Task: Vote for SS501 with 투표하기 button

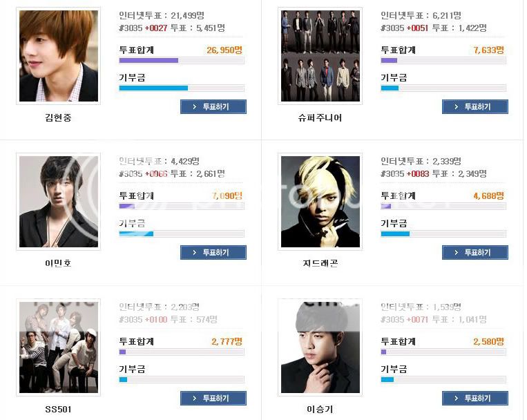Action: click(213, 398)
